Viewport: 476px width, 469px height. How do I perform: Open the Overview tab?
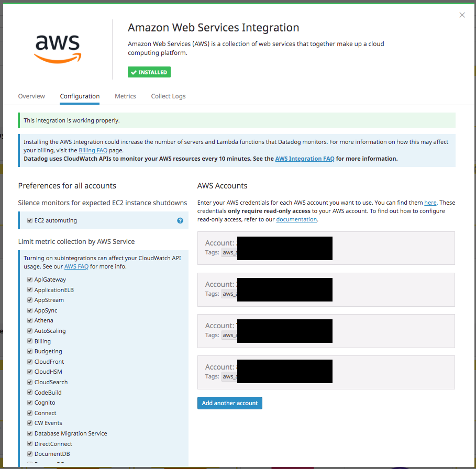pyautogui.click(x=31, y=96)
